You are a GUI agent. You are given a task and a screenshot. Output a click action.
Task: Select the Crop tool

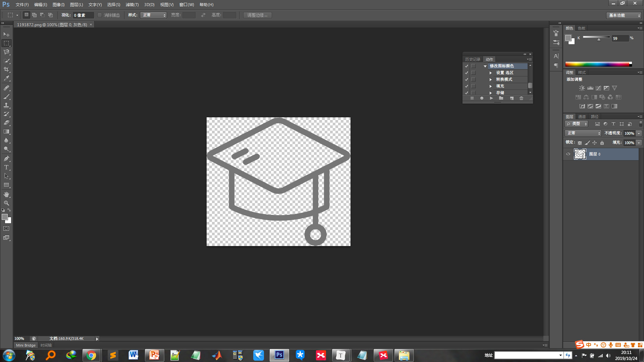[x=6, y=69]
